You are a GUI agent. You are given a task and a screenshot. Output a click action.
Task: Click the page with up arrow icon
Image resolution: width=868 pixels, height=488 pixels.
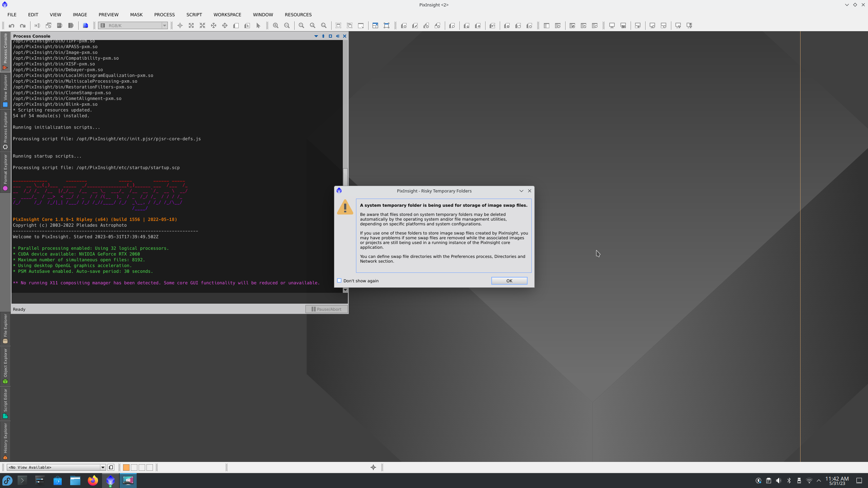pyautogui.click(x=478, y=25)
